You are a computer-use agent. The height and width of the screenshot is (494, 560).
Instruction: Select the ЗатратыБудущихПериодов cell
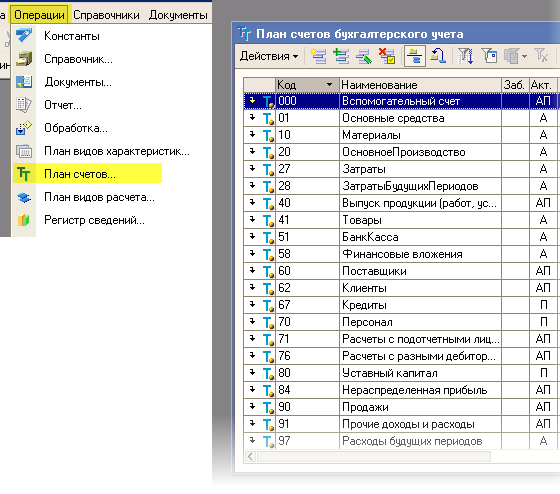[x=420, y=186]
